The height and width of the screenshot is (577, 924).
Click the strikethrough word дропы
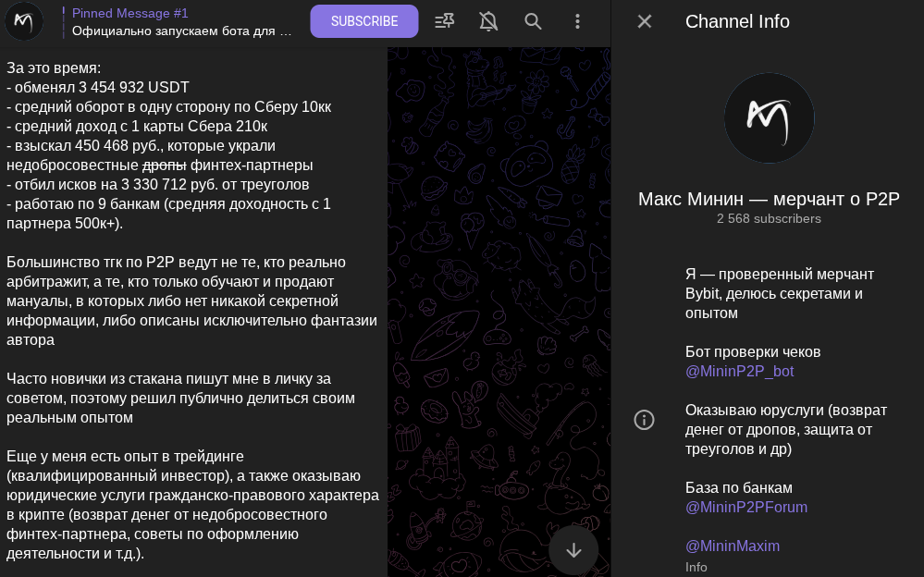point(165,165)
